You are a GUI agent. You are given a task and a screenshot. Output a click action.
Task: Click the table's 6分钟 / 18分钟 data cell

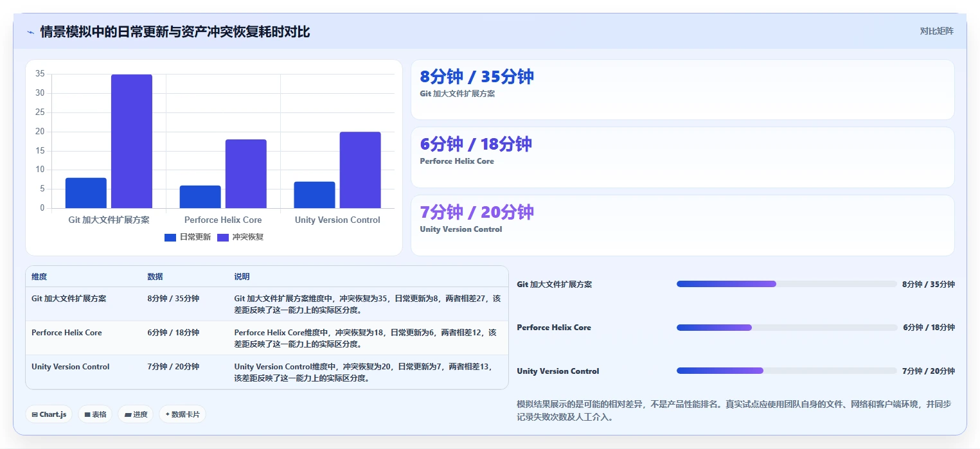pos(173,333)
